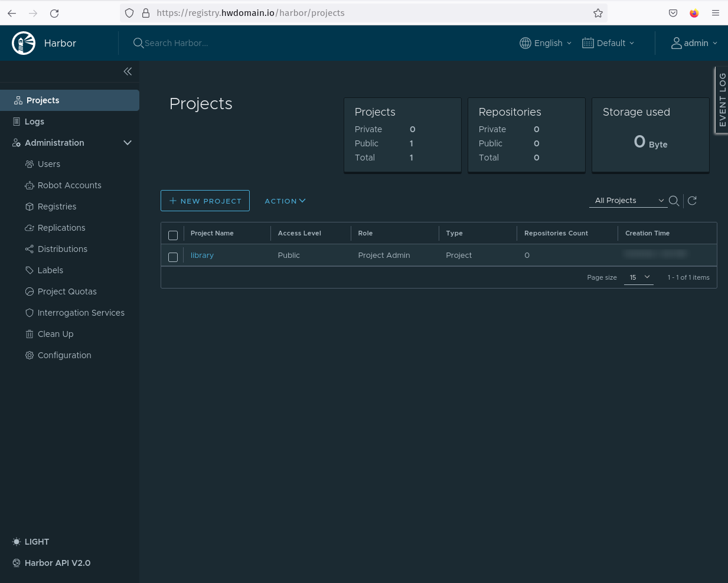Screen dimensions: 728x583
Task: Click the NEW PROJECT button
Action: [x=205, y=201]
